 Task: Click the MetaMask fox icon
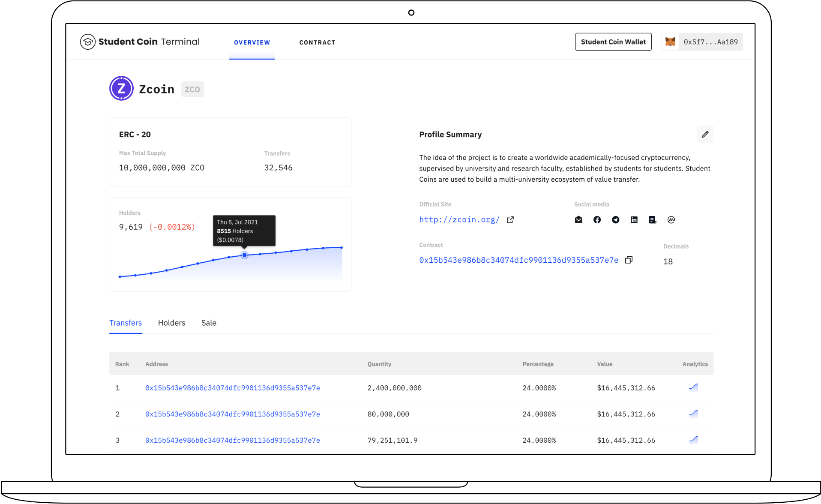[x=670, y=42]
